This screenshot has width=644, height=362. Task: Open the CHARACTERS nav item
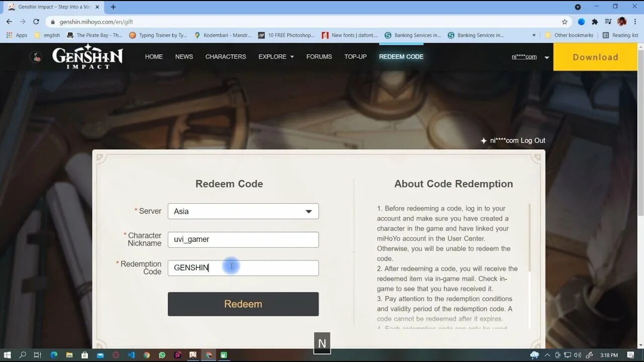(x=226, y=57)
